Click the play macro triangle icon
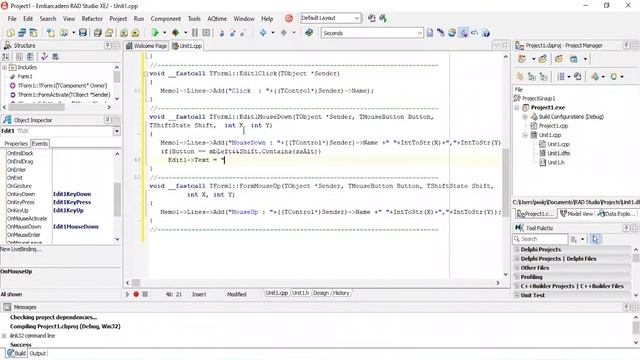The width and height of the screenshot is (640, 360). tap(127, 294)
